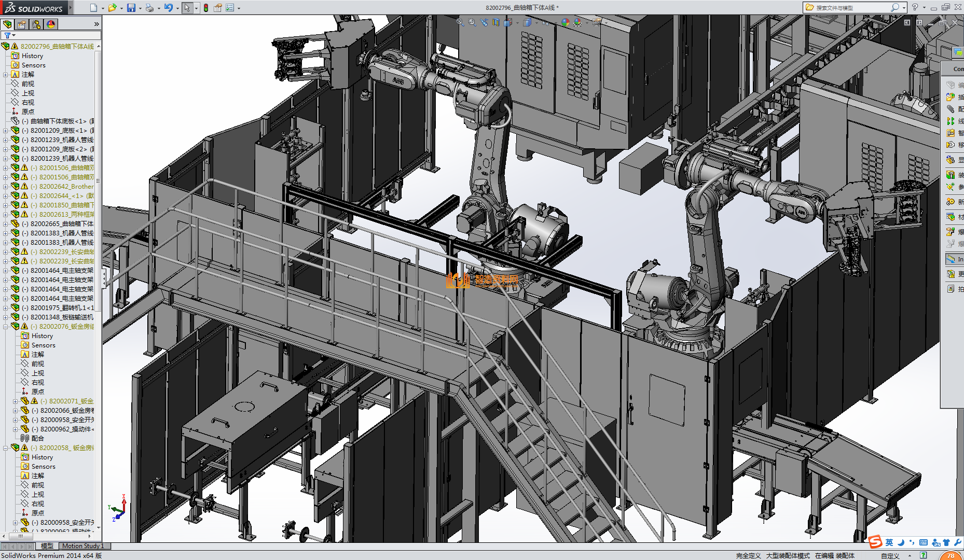
Task: Open the Edit Appearance color ball
Action: pyautogui.click(x=566, y=22)
